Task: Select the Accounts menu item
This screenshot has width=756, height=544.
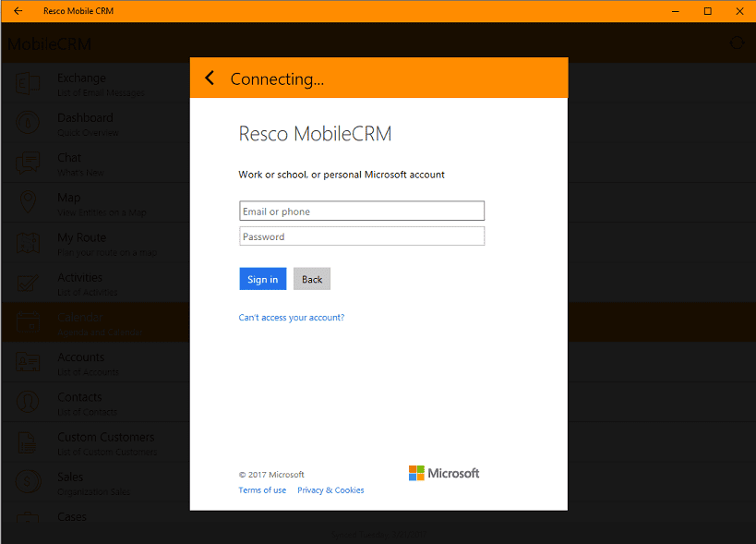Action: coord(96,362)
